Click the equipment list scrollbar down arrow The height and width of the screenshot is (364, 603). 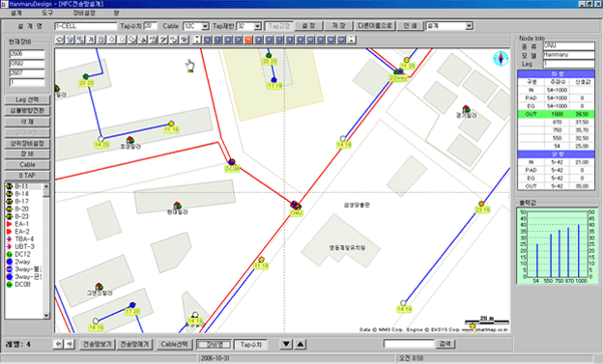pos(46,316)
